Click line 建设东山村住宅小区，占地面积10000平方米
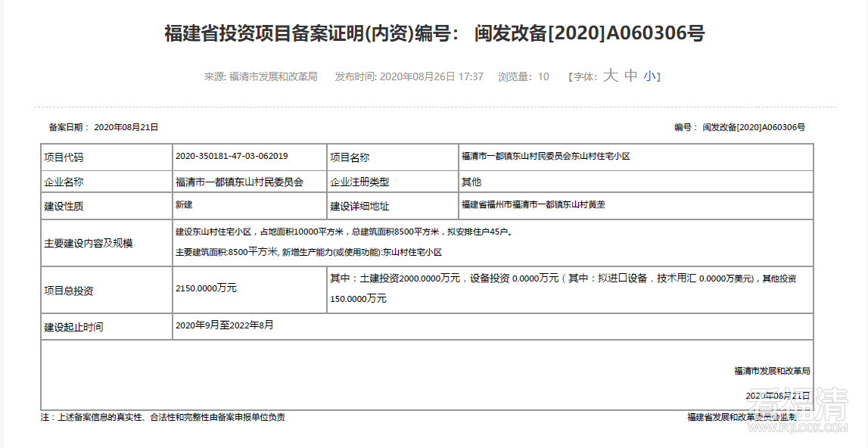Screen dimensions: 868x448 point(344,232)
